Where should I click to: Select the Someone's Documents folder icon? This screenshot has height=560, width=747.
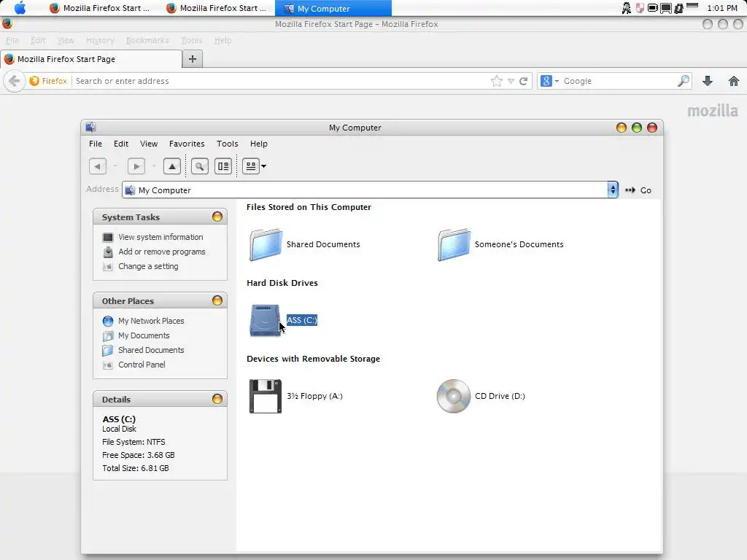click(x=454, y=244)
